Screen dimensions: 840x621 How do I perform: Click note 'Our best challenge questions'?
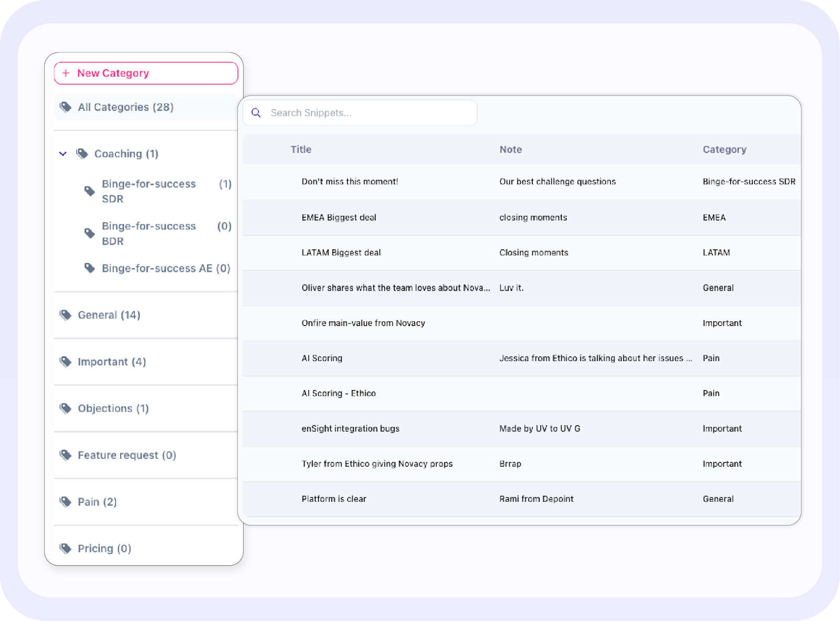click(x=558, y=182)
